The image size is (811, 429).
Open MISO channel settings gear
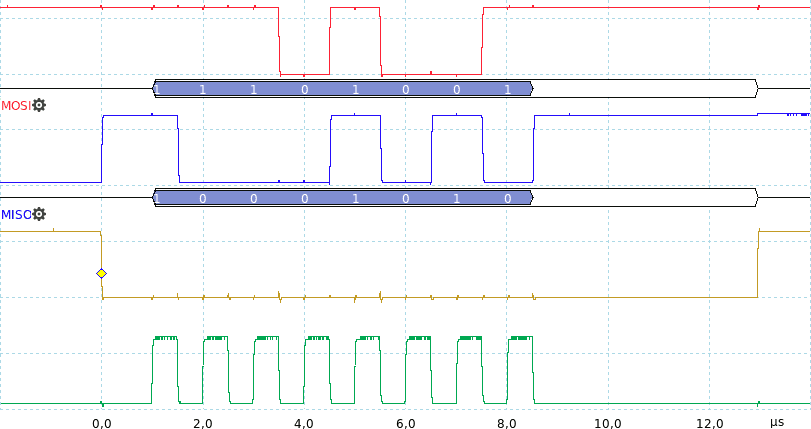click(39, 214)
